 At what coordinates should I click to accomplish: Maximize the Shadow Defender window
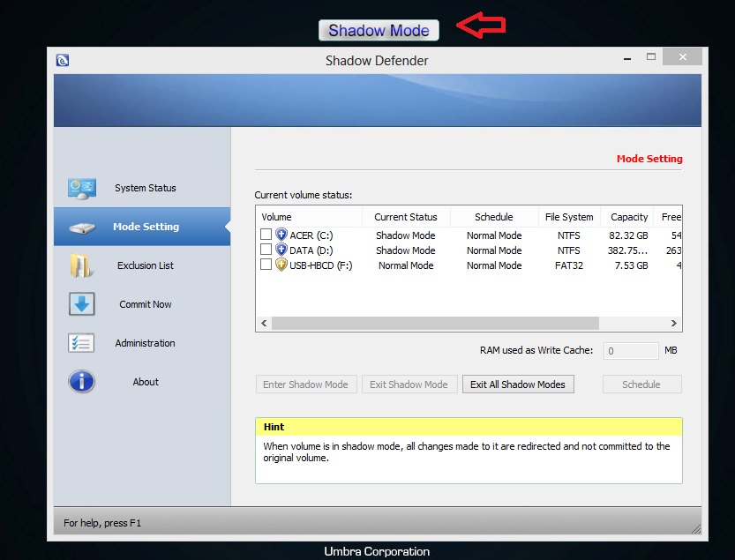(x=651, y=56)
